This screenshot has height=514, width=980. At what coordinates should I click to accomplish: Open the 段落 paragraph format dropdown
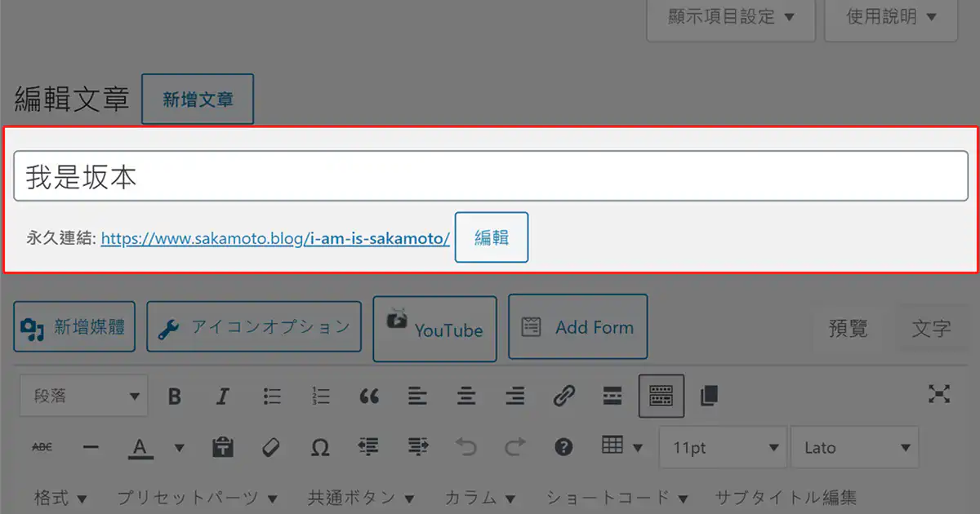click(84, 397)
